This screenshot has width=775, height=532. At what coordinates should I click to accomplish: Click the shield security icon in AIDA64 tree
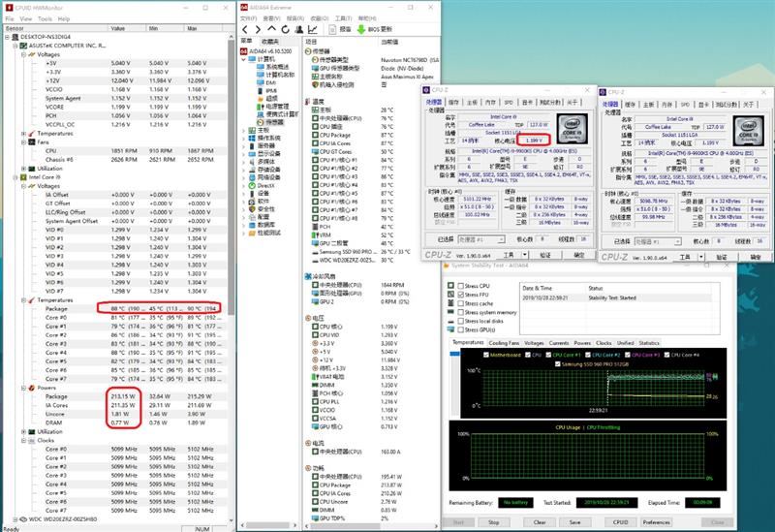(x=252, y=209)
